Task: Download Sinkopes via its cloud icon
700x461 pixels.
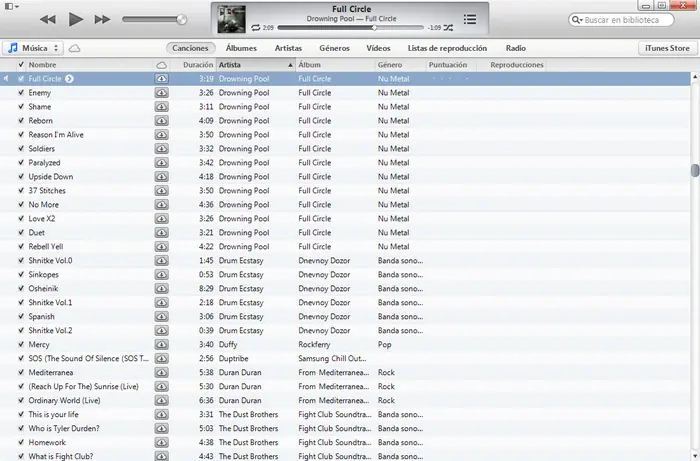Action: click(x=162, y=274)
